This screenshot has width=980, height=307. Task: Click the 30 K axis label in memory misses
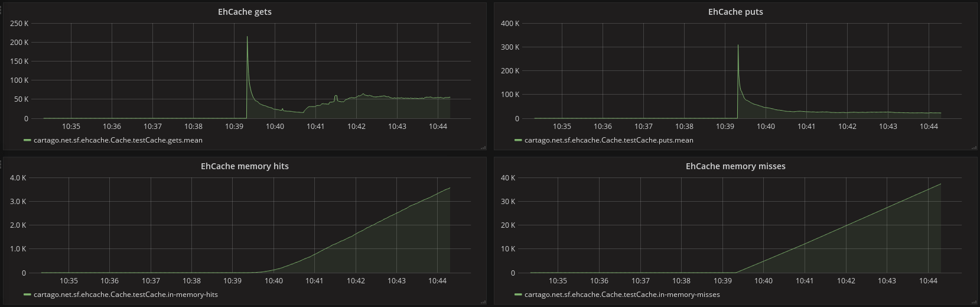508,202
